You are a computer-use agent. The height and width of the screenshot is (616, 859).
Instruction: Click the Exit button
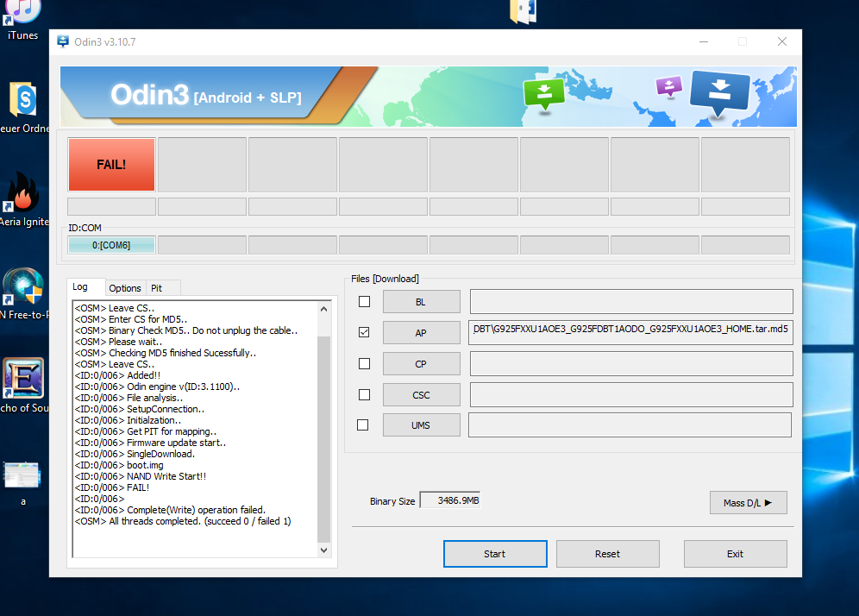(735, 554)
